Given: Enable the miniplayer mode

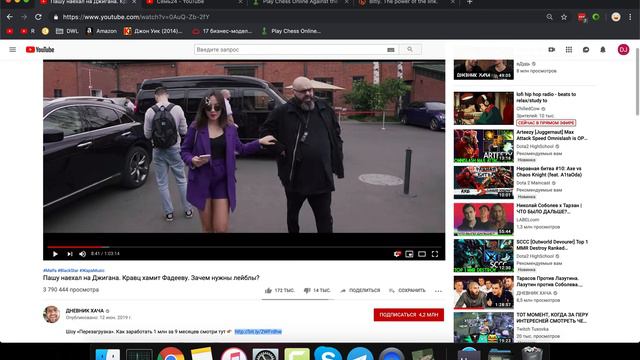Looking at the screenshot, I should (409, 254).
